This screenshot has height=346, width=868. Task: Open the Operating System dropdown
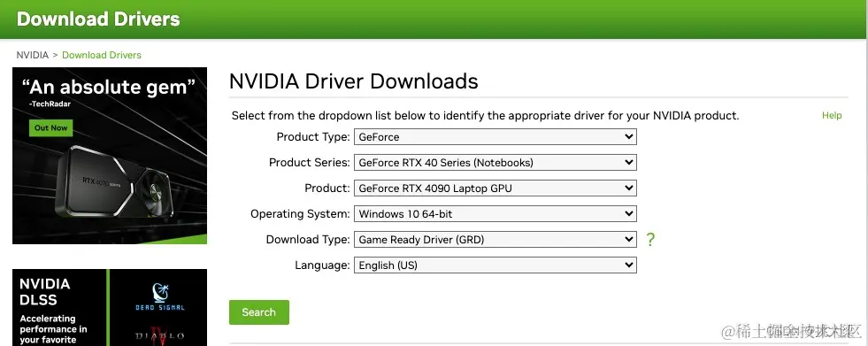coord(495,213)
